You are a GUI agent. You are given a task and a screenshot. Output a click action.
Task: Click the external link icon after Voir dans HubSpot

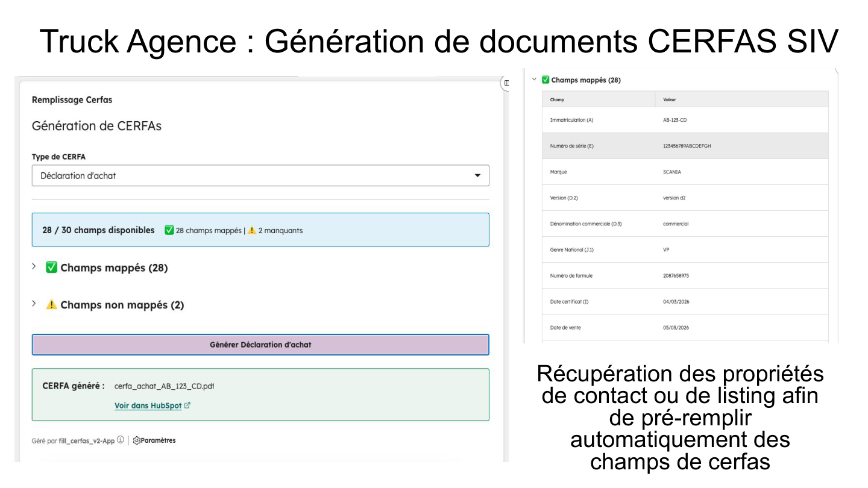[187, 405]
